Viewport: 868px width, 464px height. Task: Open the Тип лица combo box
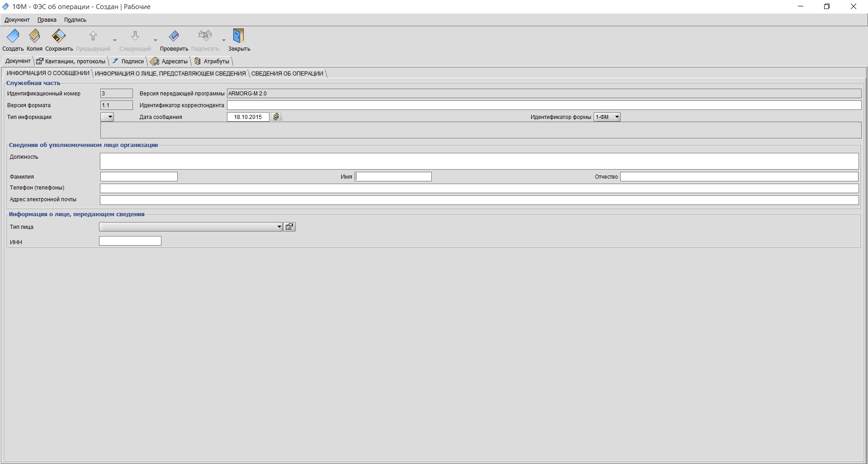(x=191, y=227)
